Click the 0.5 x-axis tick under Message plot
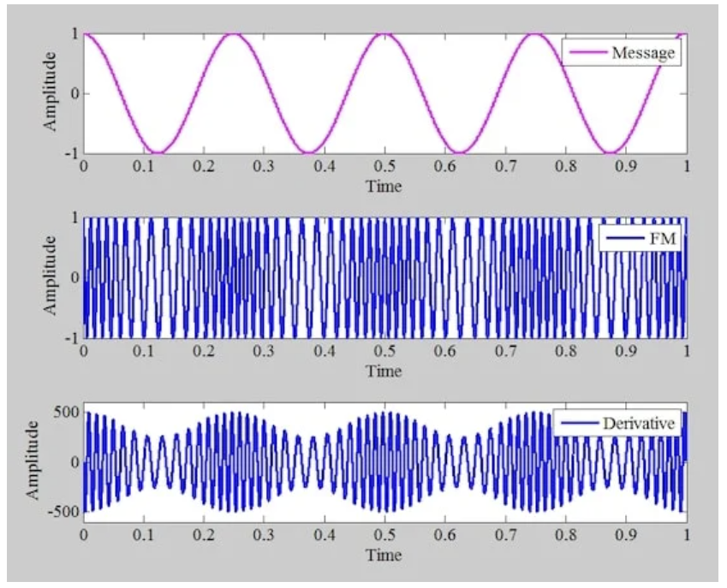 tap(384, 165)
